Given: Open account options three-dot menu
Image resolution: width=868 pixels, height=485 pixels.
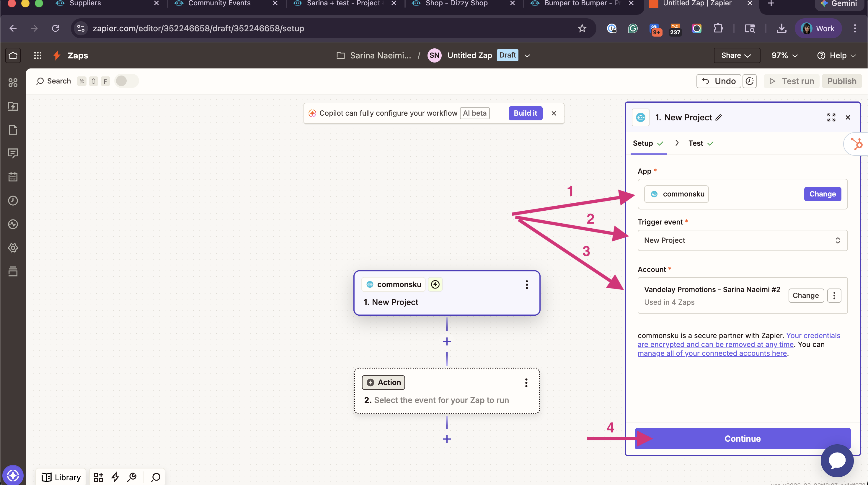Looking at the screenshot, I should tap(834, 295).
